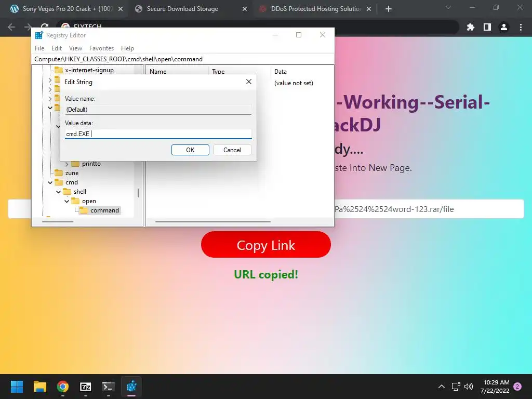Open the Edit menu in Registry Editor
Screen dimensions: 532x399
click(56, 48)
